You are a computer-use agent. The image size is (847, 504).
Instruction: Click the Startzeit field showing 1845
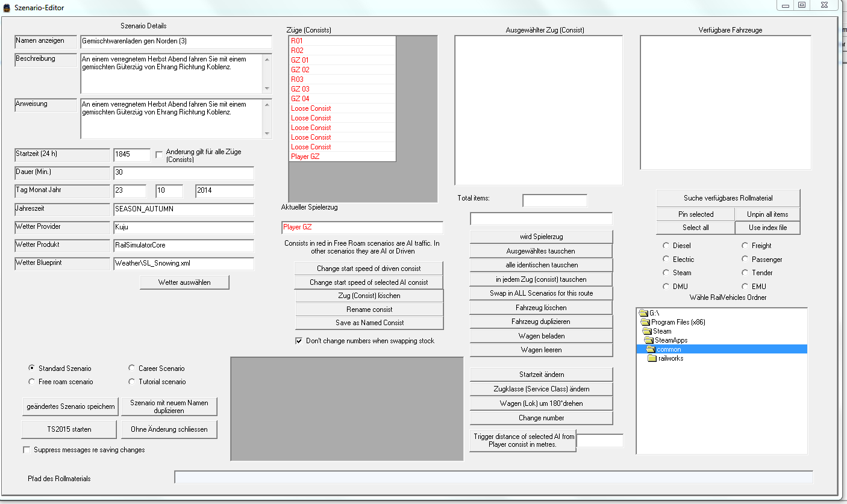click(x=132, y=155)
